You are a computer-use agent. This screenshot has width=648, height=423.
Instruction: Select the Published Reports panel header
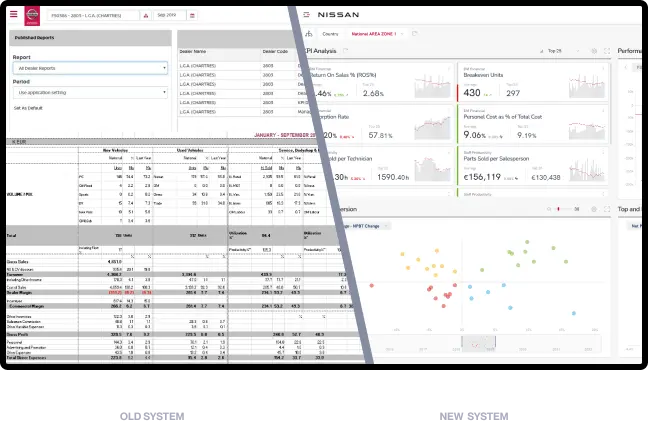[x=90, y=38]
